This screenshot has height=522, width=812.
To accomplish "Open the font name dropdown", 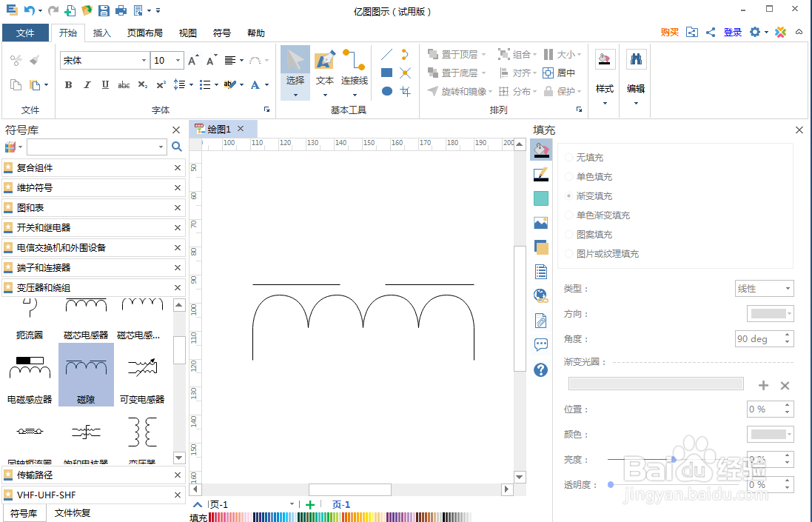I will 144,61.
